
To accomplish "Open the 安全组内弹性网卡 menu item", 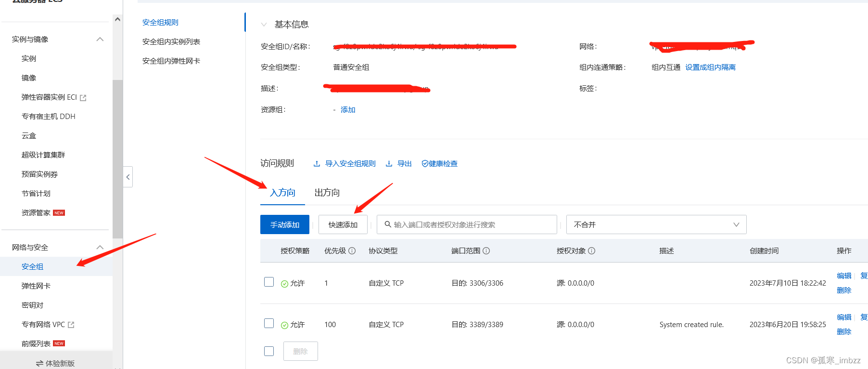I will click(x=171, y=61).
